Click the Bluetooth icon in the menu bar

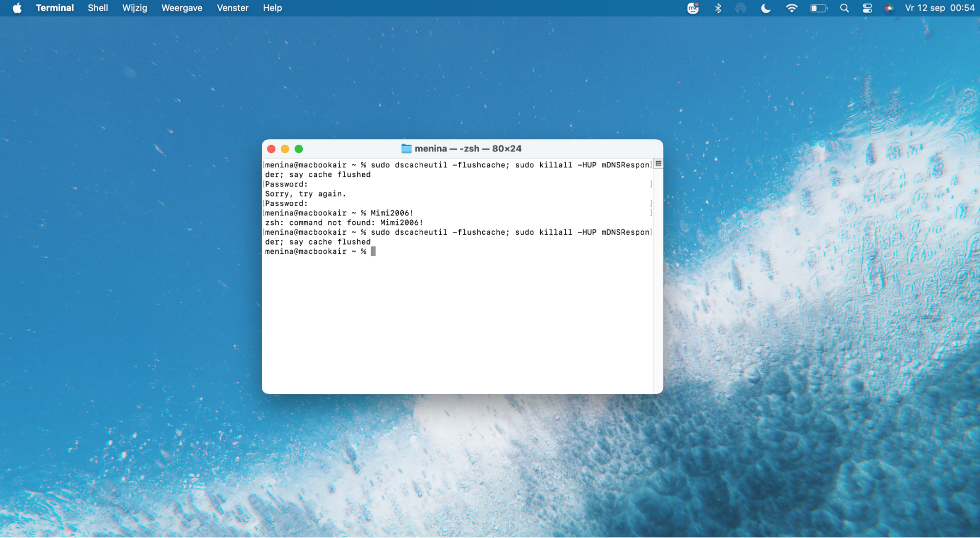pos(718,8)
